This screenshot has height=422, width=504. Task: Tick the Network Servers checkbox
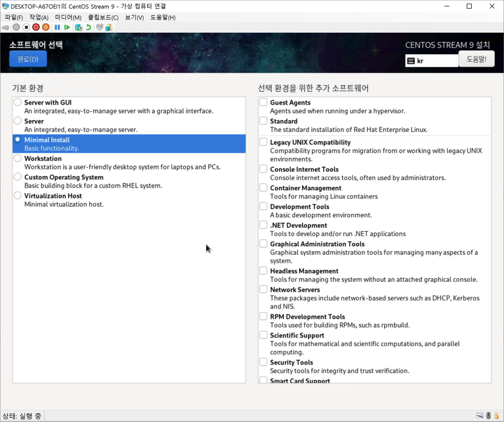263,289
